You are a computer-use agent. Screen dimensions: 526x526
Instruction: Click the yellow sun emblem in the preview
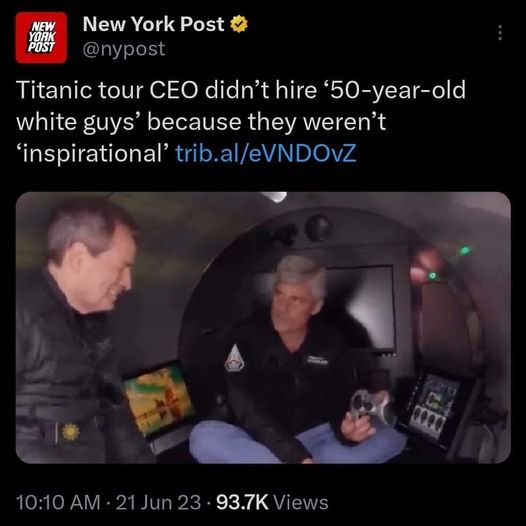click(70, 432)
